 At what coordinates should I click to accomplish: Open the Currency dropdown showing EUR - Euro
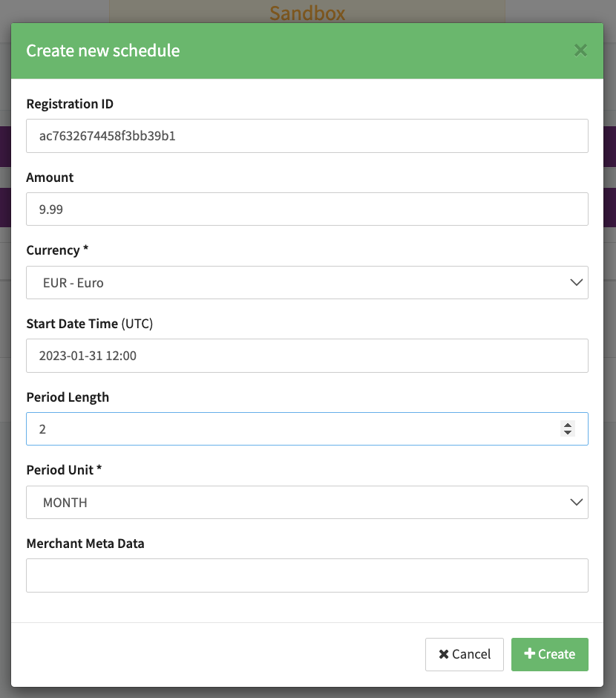(x=307, y=283)
